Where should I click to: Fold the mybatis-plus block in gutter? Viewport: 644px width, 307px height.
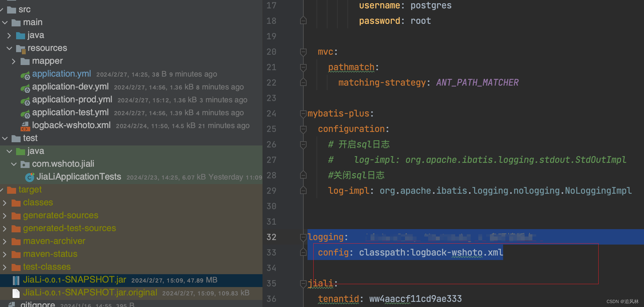(303, 114)
